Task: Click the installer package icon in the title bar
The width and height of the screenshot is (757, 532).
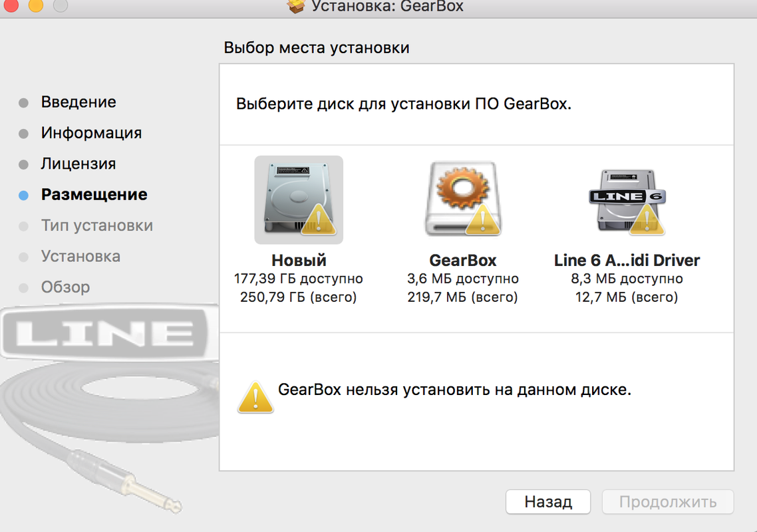Action: [x=296, y=6]
